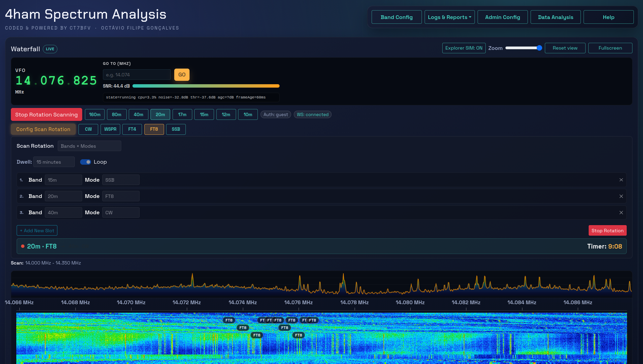Open Admin Config page
The width and height of the screenshot is (643, 364).
point(502,17)
